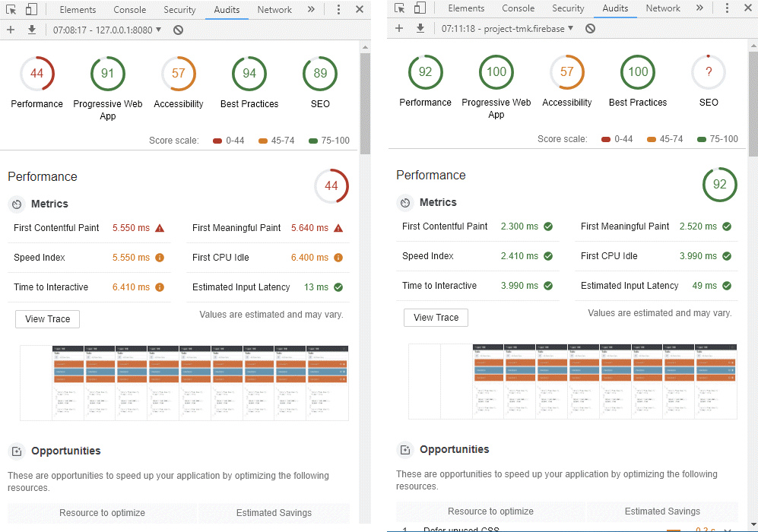Screen dimensions: 758x532
Task: Click the clear all icon next to project-tmk.firebase report
Action: (590, 29)
